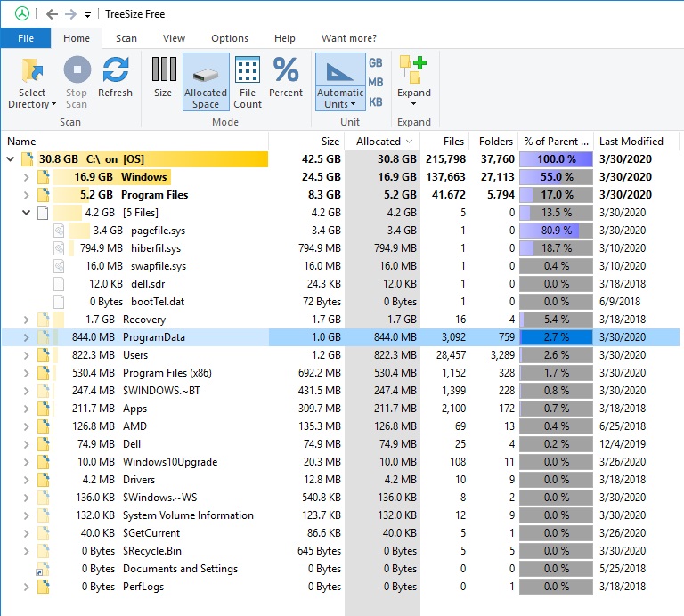Switch to the Options tab
This screenshot has width=684, height=616.
(x=230, y=38)
